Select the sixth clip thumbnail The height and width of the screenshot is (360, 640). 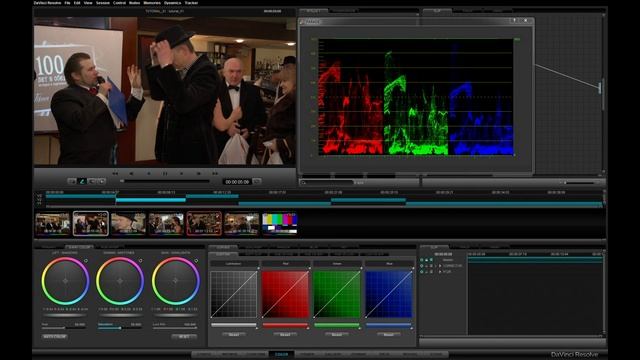[x=242, y=224]
